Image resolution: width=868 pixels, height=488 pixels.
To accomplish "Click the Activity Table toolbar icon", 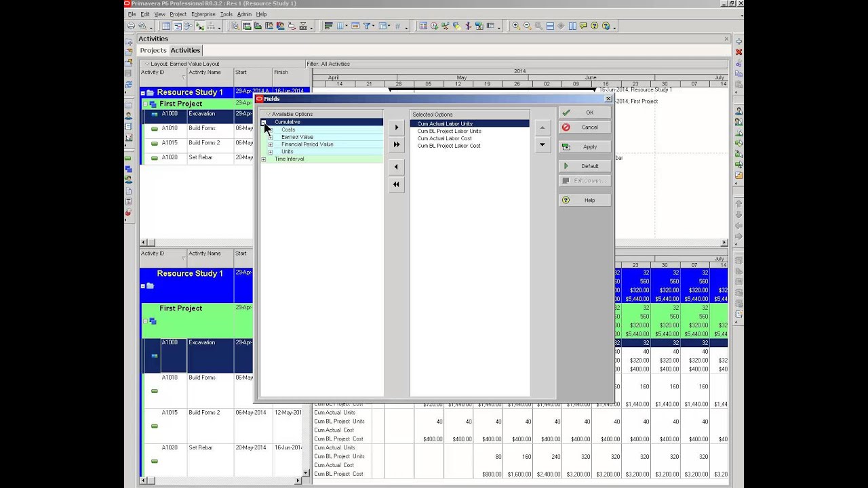I will [165, 26].
